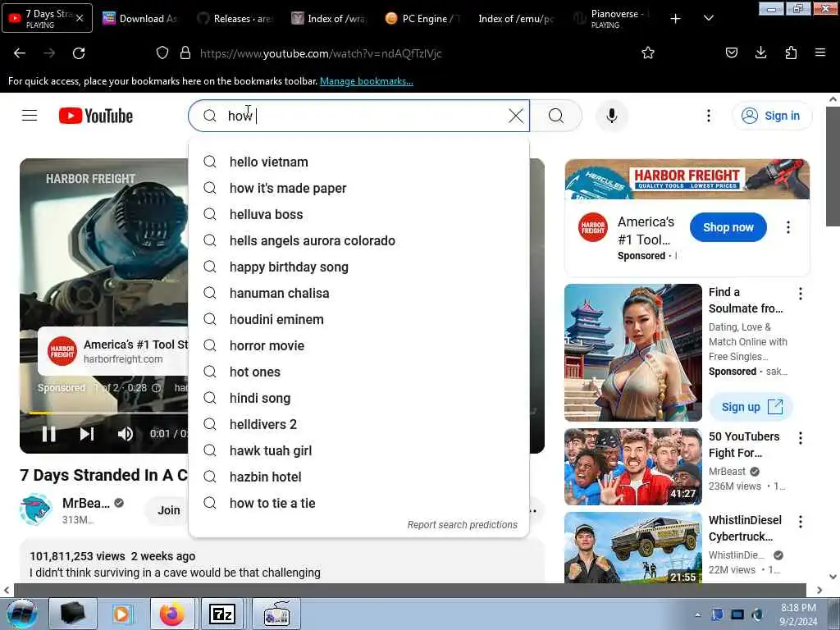
Task: Open Firefox downloads panel
Action: (760, 53)
